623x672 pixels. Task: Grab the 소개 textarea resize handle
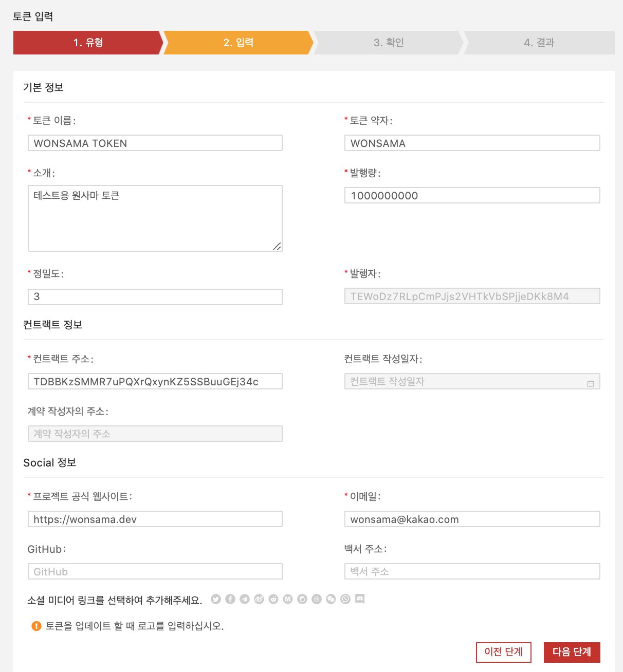coord(277,247)
